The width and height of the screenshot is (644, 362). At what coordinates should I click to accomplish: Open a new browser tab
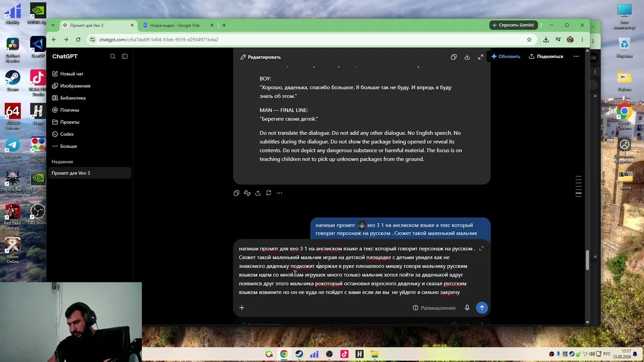coord(224,25)
